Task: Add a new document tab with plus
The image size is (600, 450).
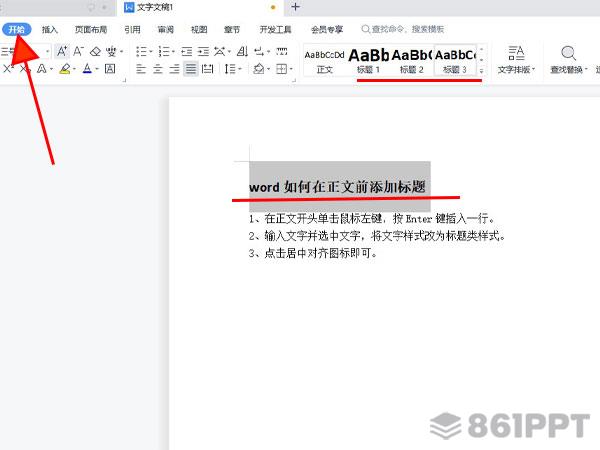Action: click(295, 7)
